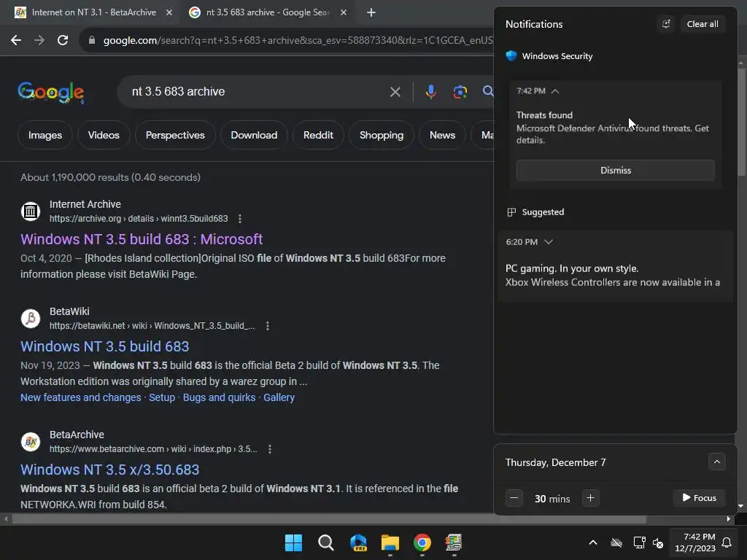Open Bugs and quirks sublink
This screenshot has height=560, width=747.
[x=219, y=397]
